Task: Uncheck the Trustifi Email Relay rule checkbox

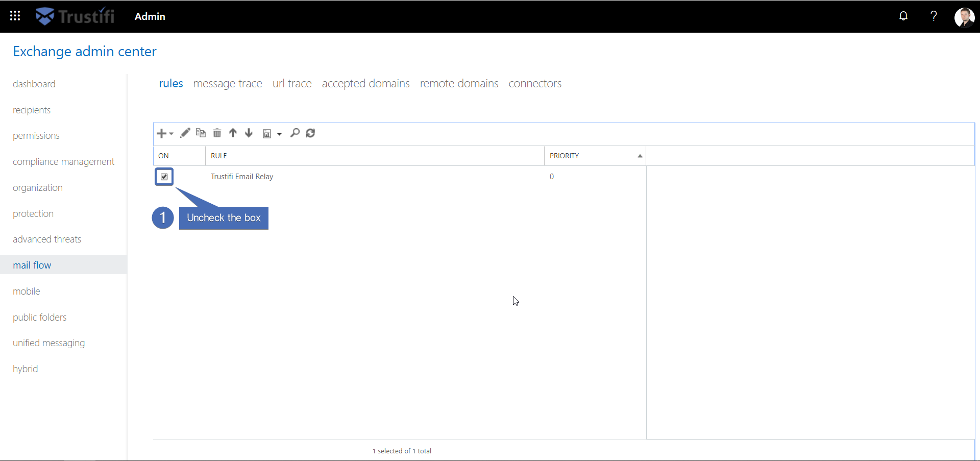Action: pyautogui.click(x=163, y=177)
